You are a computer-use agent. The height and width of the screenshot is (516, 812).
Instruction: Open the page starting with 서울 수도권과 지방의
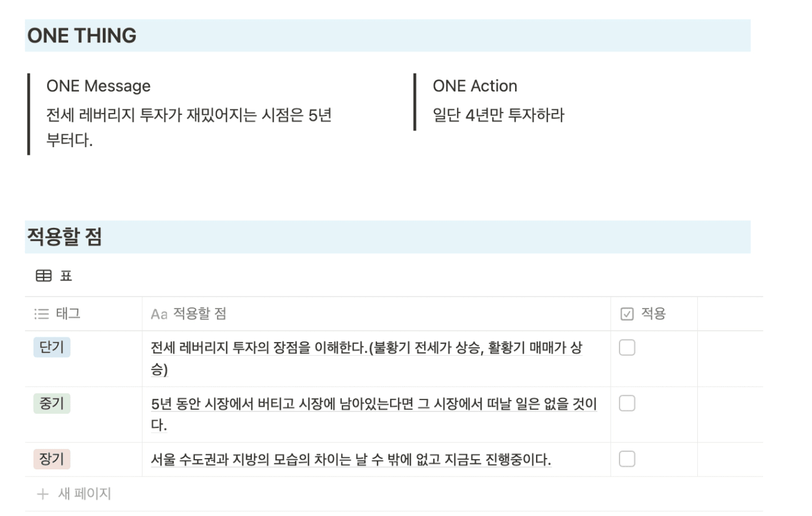pos(351,459)
